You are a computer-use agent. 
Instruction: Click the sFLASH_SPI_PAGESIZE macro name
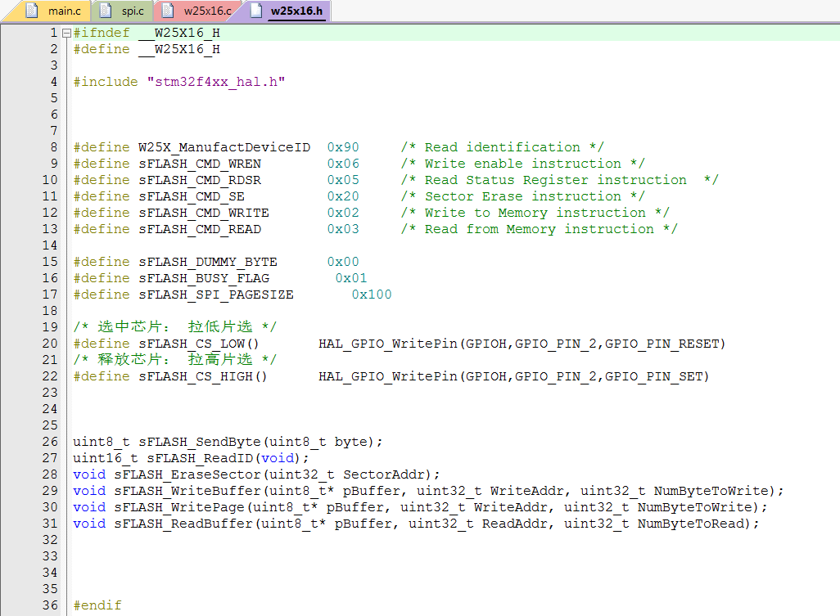pos(216,295)
